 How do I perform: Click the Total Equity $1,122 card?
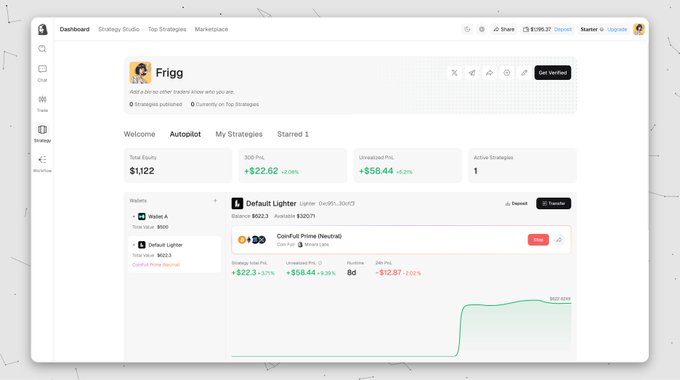pyautogui.click(x=178, y=165)
